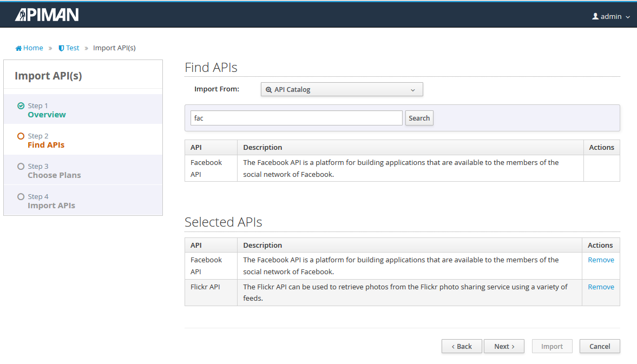Remove Facebook API from selected list
The width and height of the screenshot is (637, 364).
[601, 260]
